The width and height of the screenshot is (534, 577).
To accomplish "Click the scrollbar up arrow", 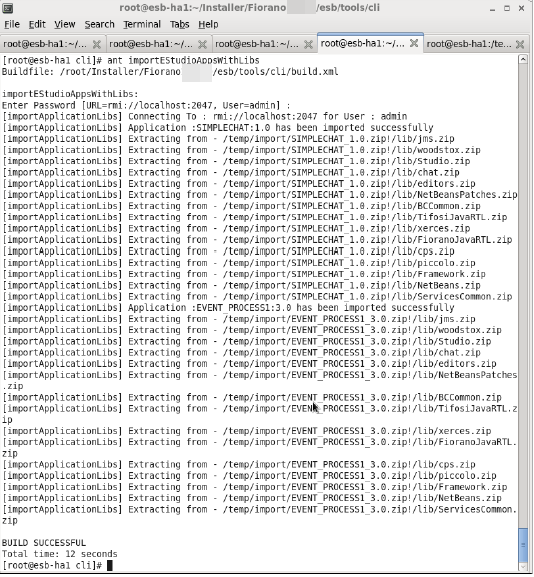I will (523, 59).
